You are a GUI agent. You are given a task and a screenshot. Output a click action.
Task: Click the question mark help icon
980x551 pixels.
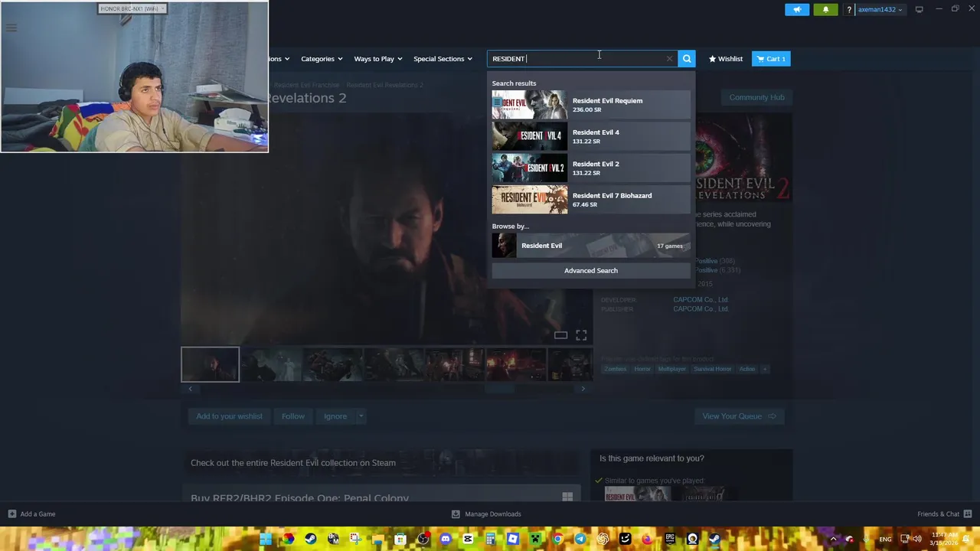coord(848,10)
